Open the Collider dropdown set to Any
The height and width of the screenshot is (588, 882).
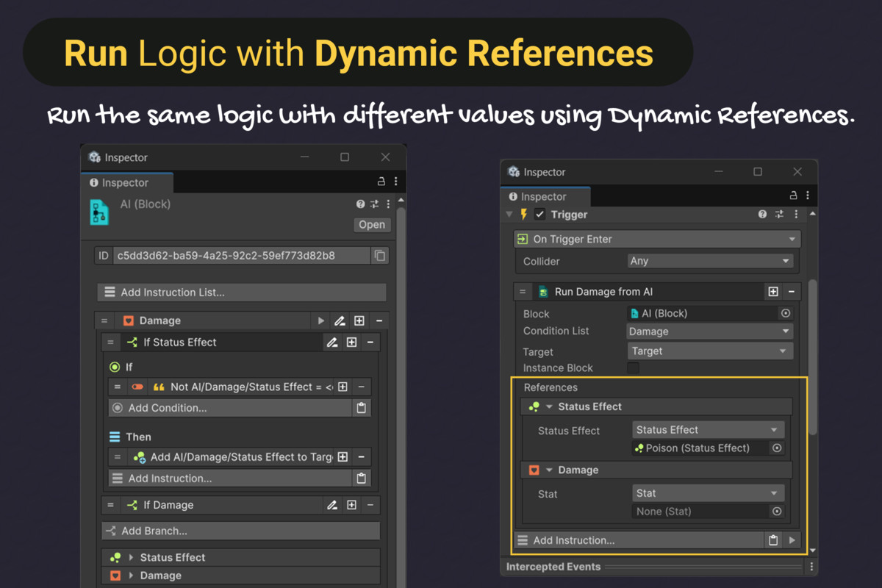709,261
